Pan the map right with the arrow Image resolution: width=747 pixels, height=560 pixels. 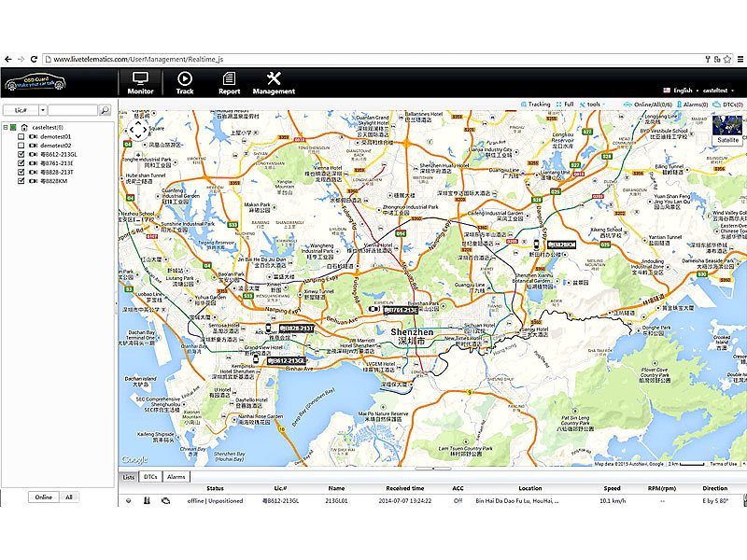(x=145, y=130)
